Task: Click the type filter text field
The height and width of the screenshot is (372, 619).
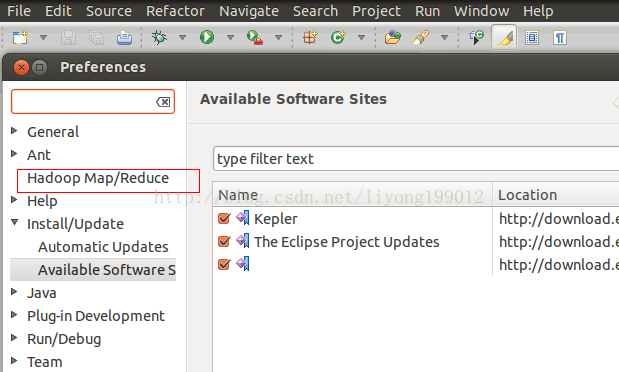Action: 416,159
